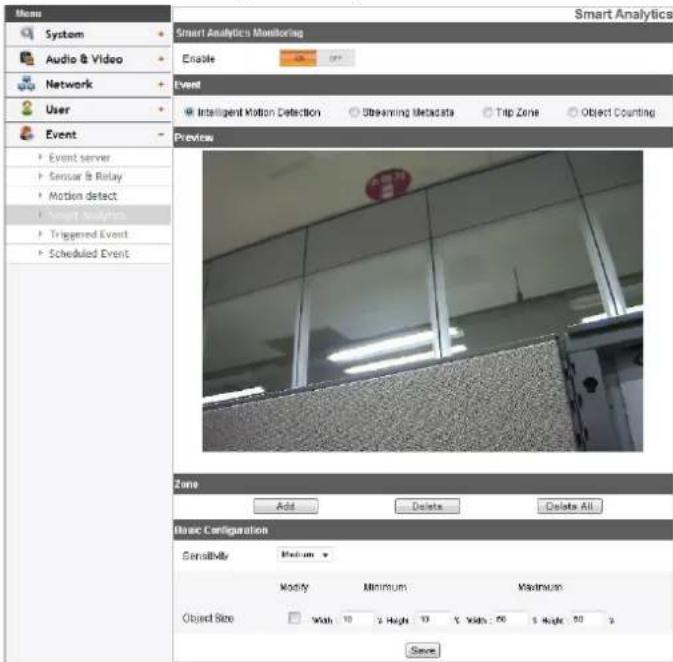Click the Minimum Height input field
Screen dimensions: 673x662
pyautogui.click(x=434, y=619)
